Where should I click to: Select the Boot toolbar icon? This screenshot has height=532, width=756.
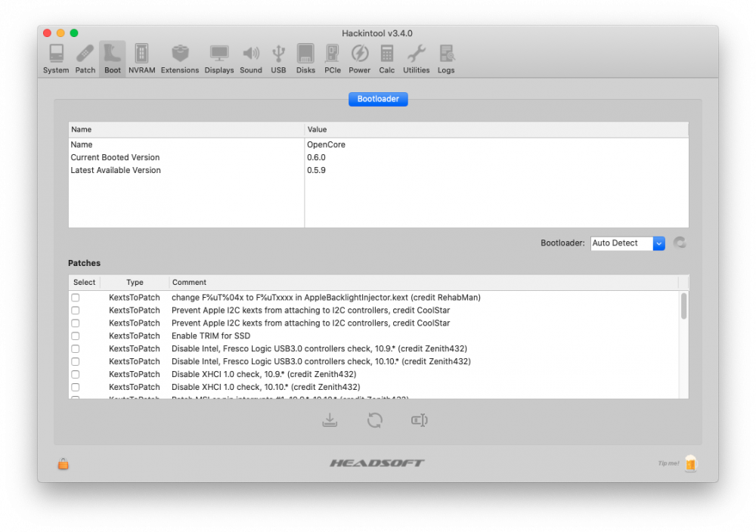[x=113, y=59]
